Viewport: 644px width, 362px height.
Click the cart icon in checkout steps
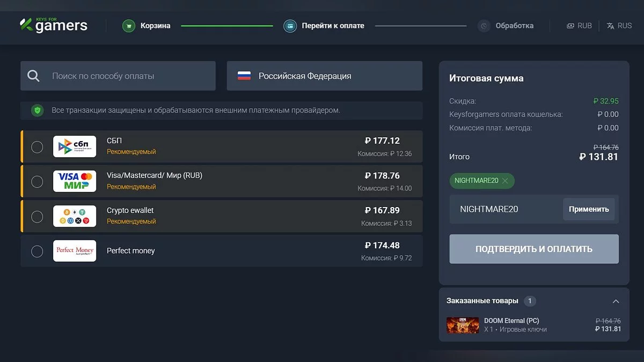(128, 26)
